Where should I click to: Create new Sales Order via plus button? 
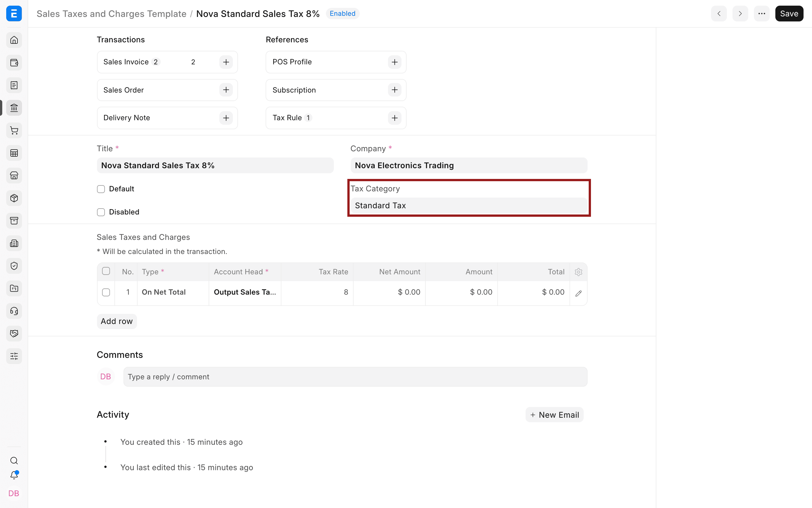coord(226,90)
